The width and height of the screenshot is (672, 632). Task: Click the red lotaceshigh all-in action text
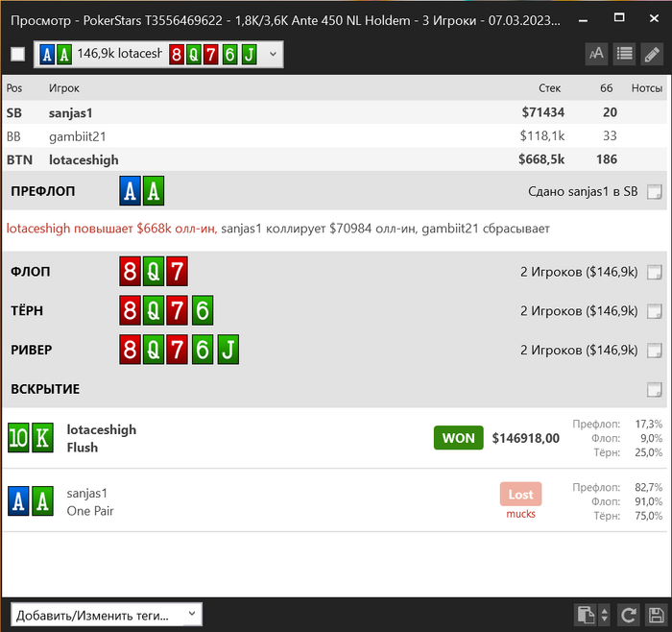click(x=112, y=229)
